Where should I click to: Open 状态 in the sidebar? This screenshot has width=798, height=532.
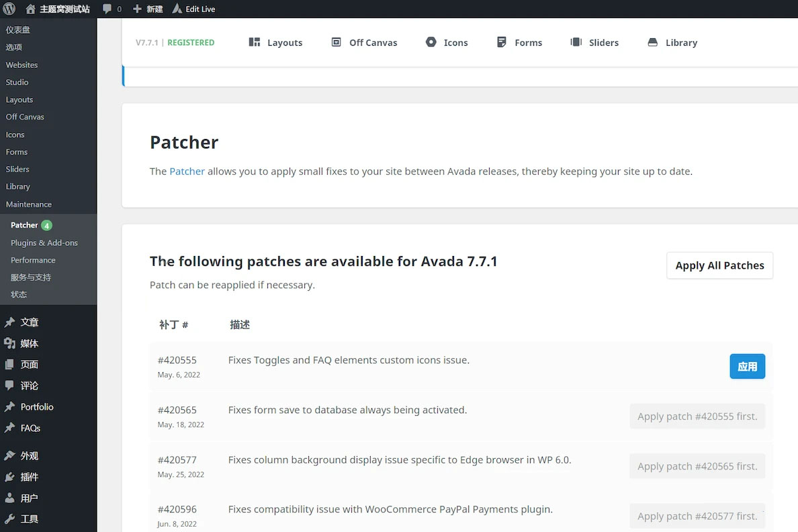pyautogui.click(x=19, y=295)
